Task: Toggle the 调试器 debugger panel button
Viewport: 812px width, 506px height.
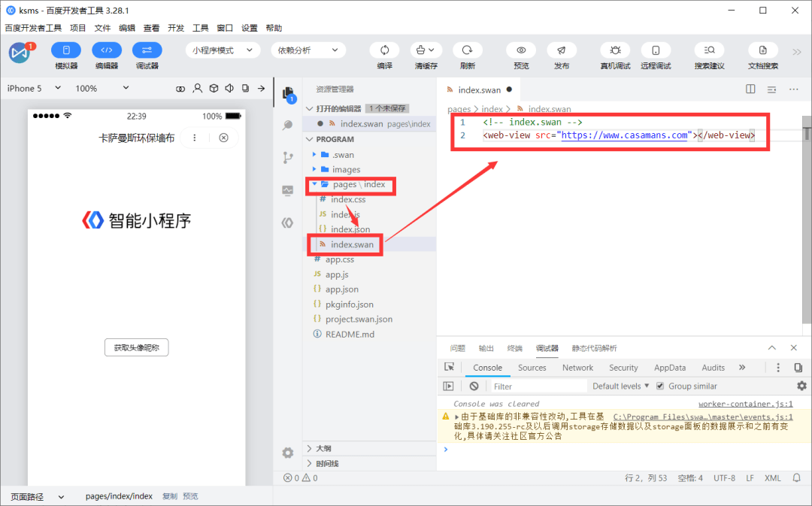Action: [147, 50]
